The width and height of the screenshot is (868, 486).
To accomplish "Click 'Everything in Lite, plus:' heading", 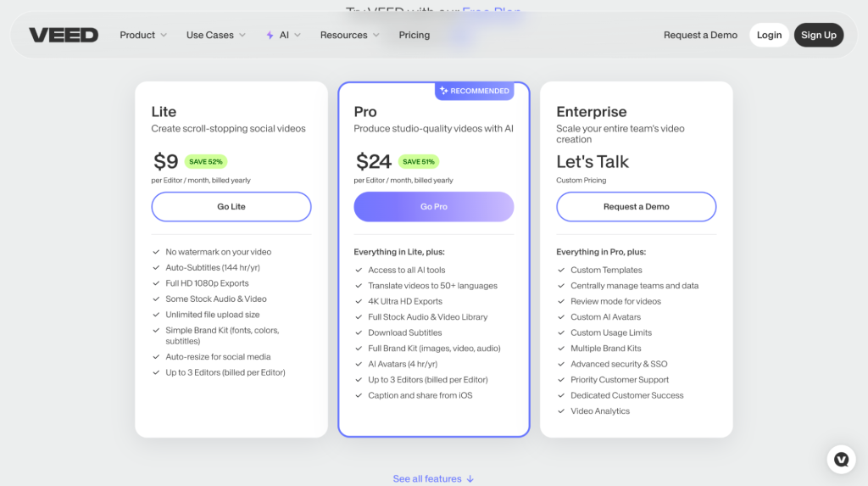I will [x=399, y=252].
